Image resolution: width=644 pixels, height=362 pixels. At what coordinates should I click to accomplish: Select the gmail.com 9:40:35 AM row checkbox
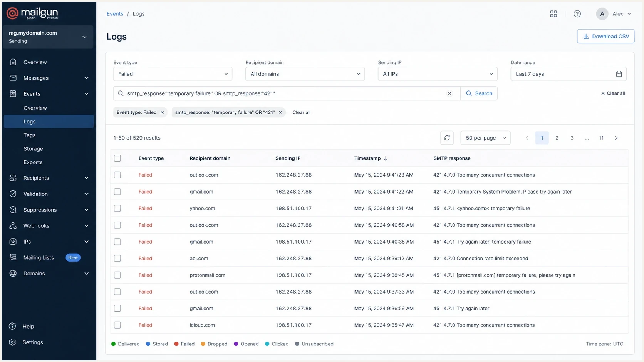pyautogui.click(x=117, y=242)
